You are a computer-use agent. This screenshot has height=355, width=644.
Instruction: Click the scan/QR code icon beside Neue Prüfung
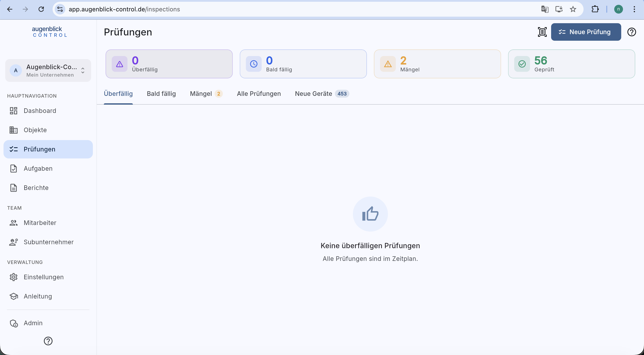coord(542,32)
